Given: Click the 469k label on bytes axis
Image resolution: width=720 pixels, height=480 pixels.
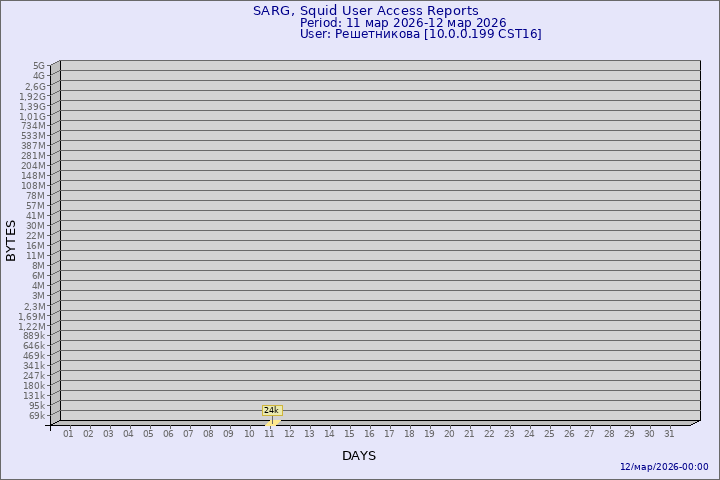Looking at the screenshot, I should pyautogui.click(x=34, y=356).
